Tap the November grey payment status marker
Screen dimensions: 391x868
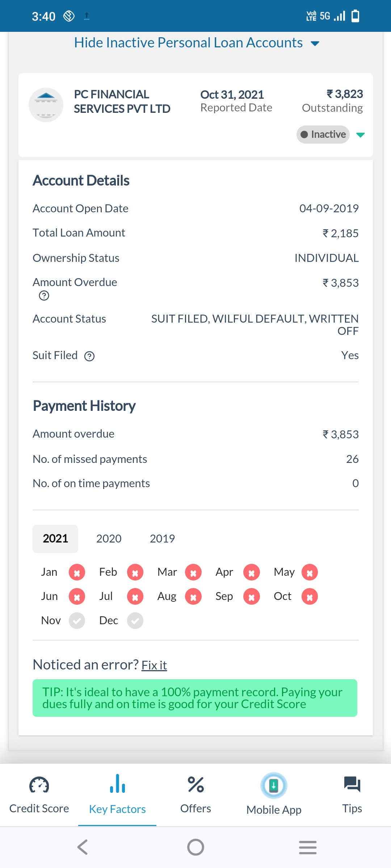point(77,621)
